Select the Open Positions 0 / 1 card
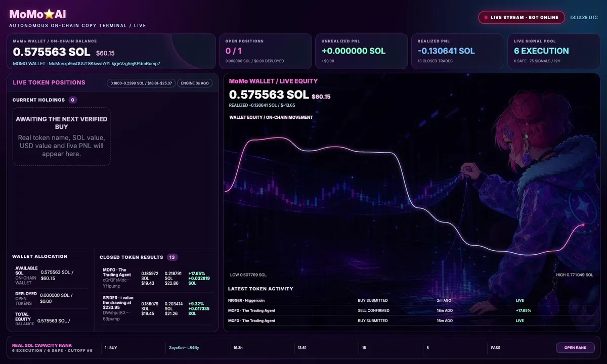The height and width of the screenshot is (364, 607). tap(265, 52)
